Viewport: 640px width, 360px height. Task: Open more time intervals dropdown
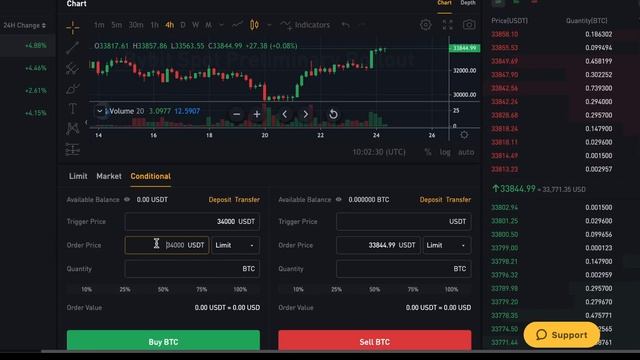point(221,25)
